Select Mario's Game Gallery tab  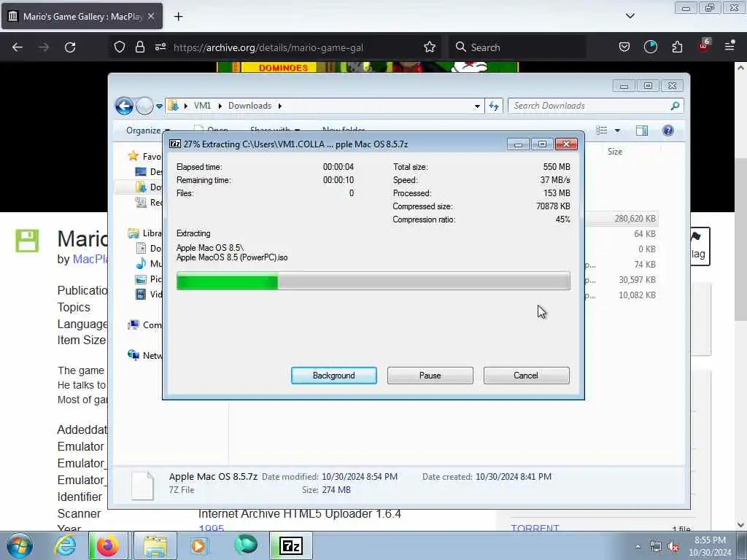(x=82, y=17)
